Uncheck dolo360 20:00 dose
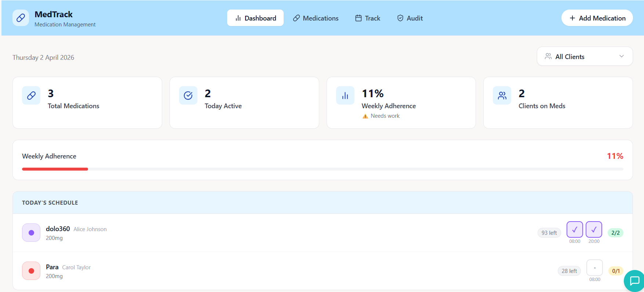Viewport: 644px width, 292px height. coord(594,230)
